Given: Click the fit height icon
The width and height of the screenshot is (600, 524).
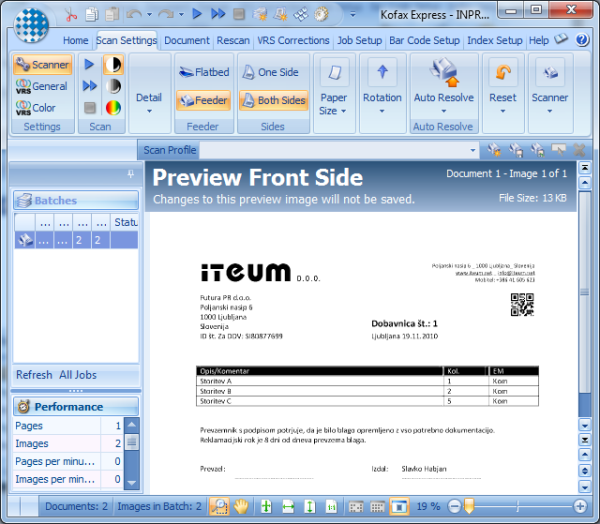Looking at the screenshot, I should 310,506.
